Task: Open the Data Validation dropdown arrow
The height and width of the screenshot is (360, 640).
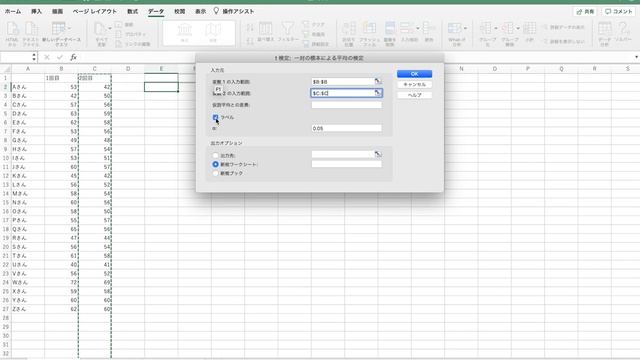Action: [418, 28]
